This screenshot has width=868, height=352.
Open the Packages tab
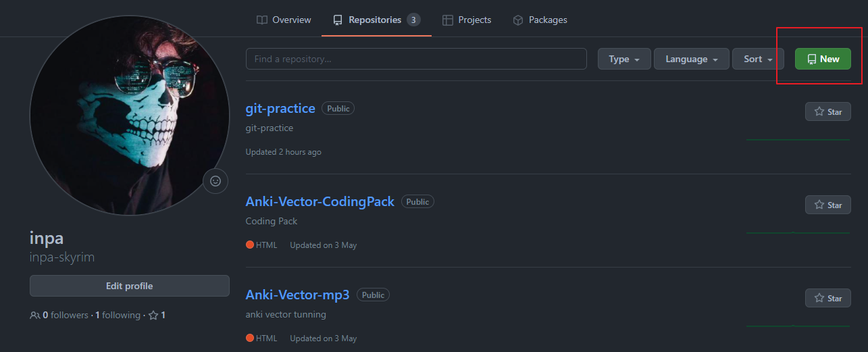click(540, 20)
